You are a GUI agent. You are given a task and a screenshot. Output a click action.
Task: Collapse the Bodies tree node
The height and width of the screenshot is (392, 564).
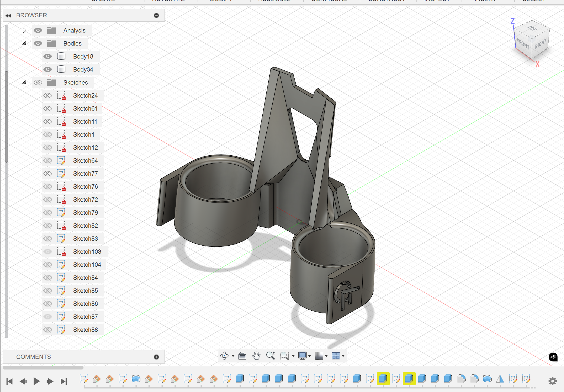click(24, 43)
